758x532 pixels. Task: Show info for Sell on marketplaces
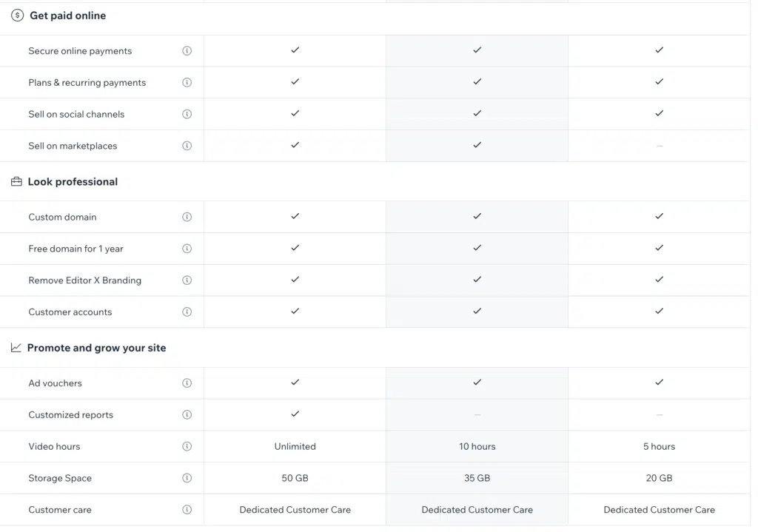click(x=187, y=146)
